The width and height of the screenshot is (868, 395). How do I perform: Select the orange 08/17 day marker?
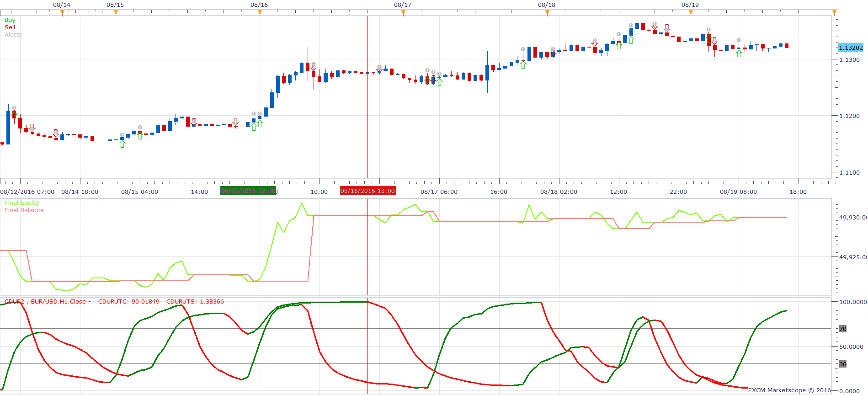403,13
